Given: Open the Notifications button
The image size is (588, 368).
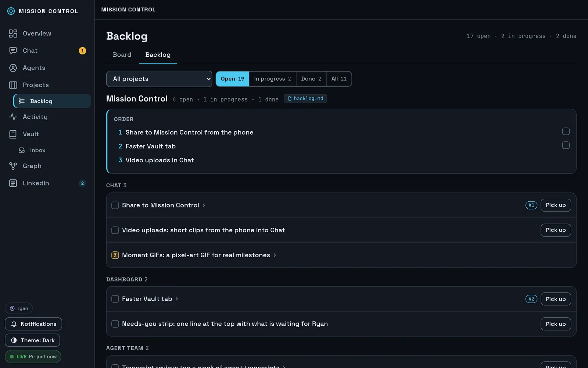Looking at the screenshot, I should coord(33,324).
